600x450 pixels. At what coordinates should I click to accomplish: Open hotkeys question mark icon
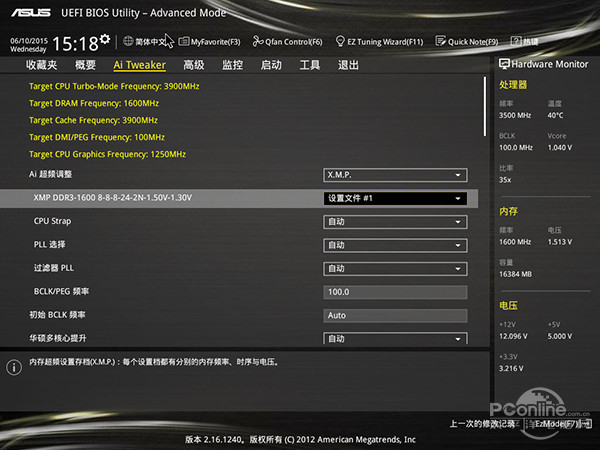tap(516, 41)
